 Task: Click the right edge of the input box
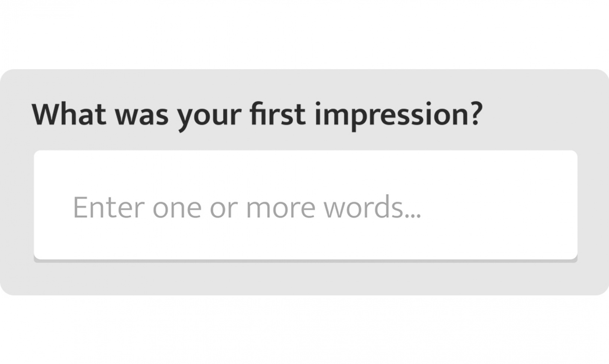pyautogui.click(x=576, y=204)
